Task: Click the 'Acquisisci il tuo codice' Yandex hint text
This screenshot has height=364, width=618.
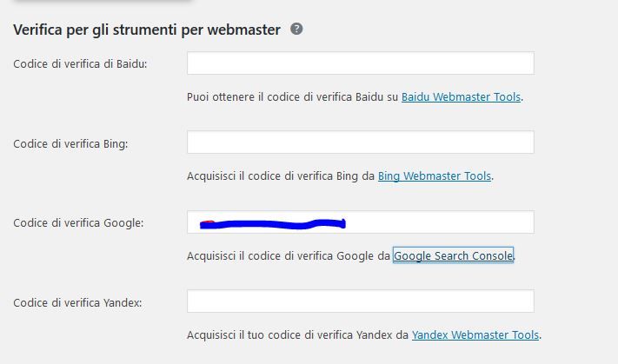Action: point(297,334)
